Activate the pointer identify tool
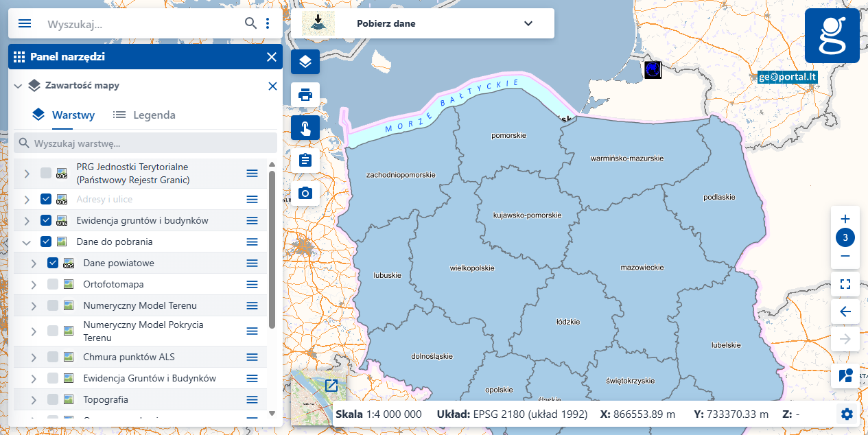This screenshot has height=435, width=868. 305,128
